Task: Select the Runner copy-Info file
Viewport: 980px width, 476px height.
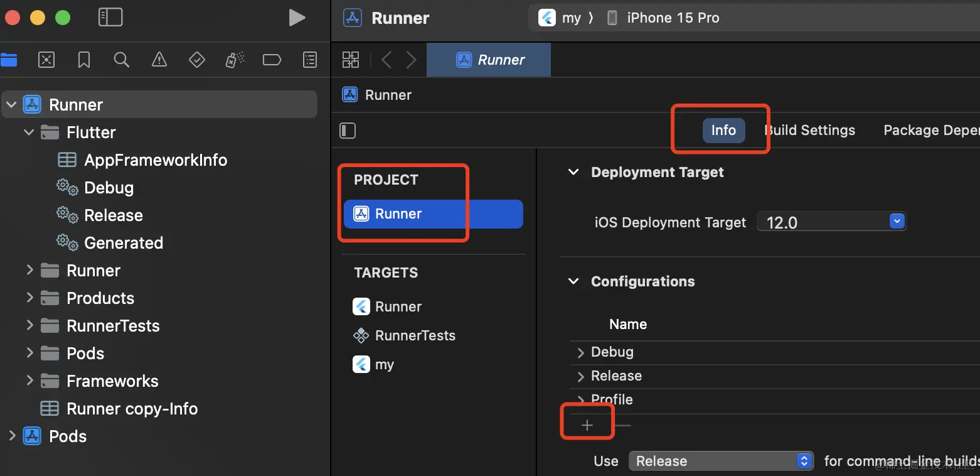Action: coord(132,409)
